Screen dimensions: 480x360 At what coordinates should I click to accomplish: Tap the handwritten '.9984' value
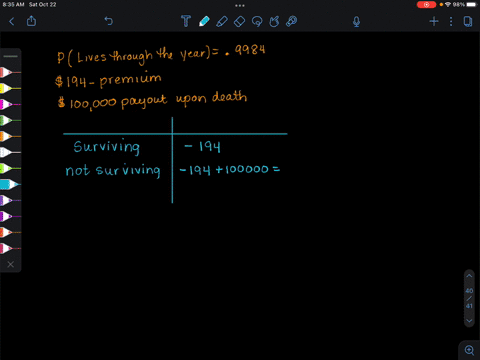click(x=246, y=50)
